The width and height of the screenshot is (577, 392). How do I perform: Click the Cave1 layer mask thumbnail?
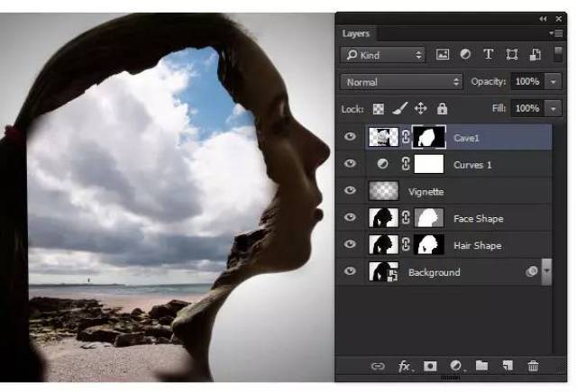click(429, 137)
